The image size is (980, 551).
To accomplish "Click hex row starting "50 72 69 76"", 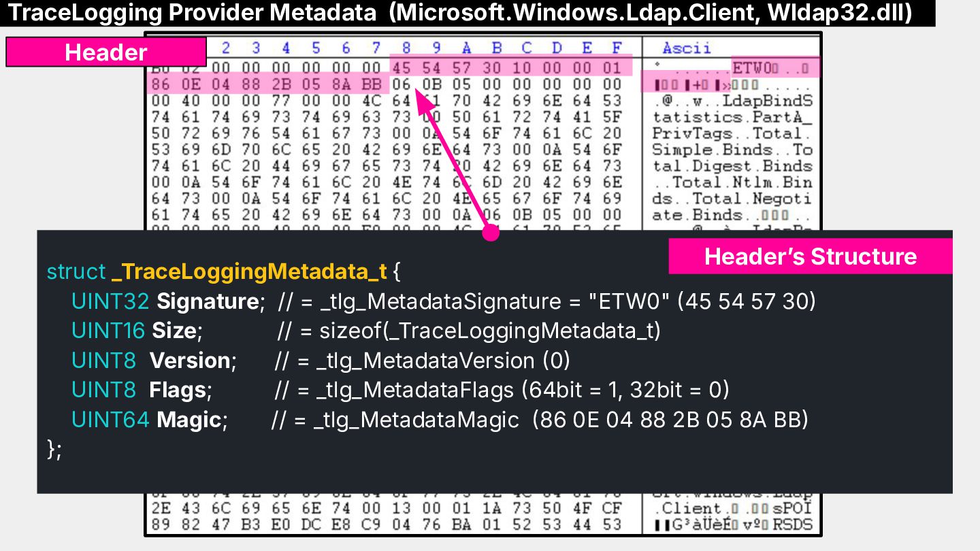I will click(387, 133).
